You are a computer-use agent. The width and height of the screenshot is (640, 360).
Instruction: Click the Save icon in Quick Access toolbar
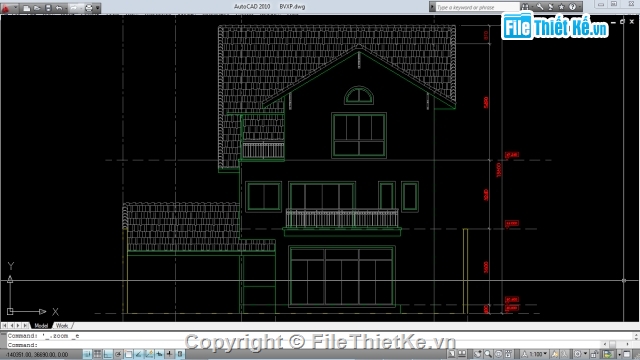48,8
